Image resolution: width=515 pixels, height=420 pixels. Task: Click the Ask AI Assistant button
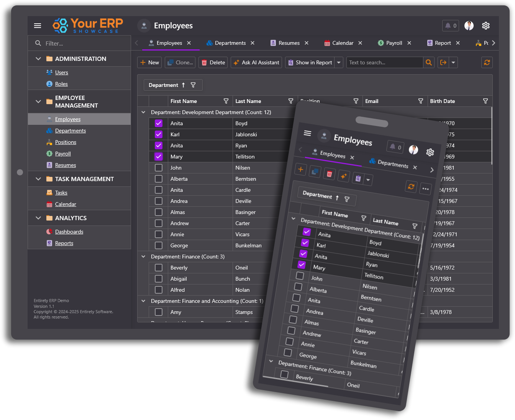tap(256, 62)
